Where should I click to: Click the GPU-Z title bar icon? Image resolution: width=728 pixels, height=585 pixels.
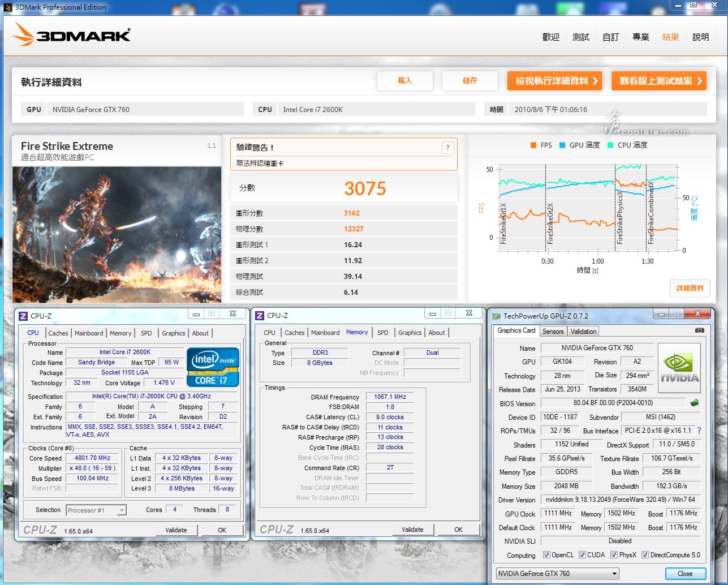[x=497, y=316]
